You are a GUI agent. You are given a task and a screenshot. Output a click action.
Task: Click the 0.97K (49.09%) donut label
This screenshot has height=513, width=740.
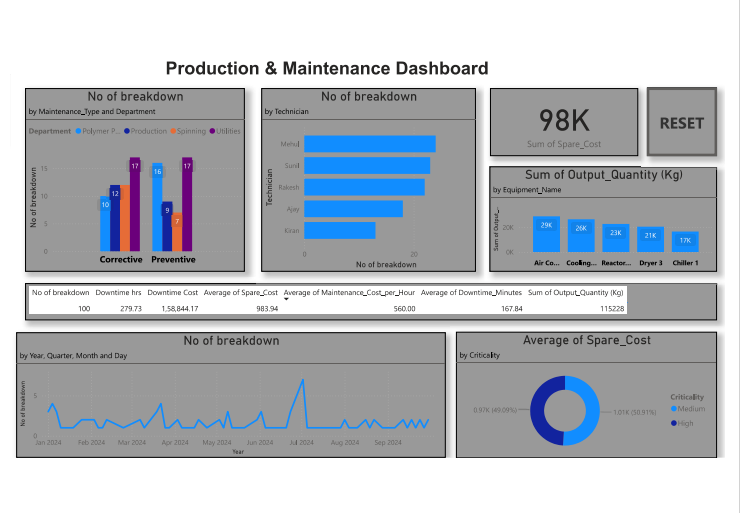495,410
